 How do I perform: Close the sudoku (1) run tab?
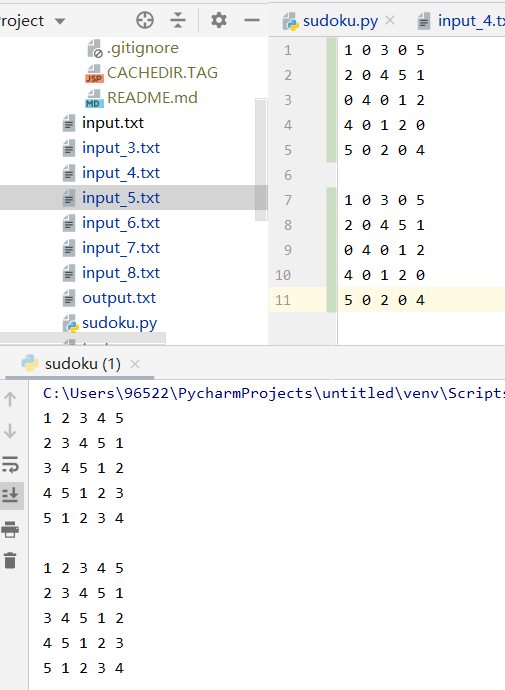[x=135, y=364]
